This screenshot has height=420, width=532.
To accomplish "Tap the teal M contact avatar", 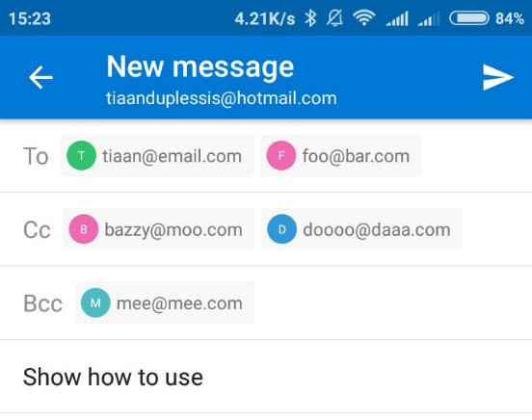I will [x=95, y=302].
